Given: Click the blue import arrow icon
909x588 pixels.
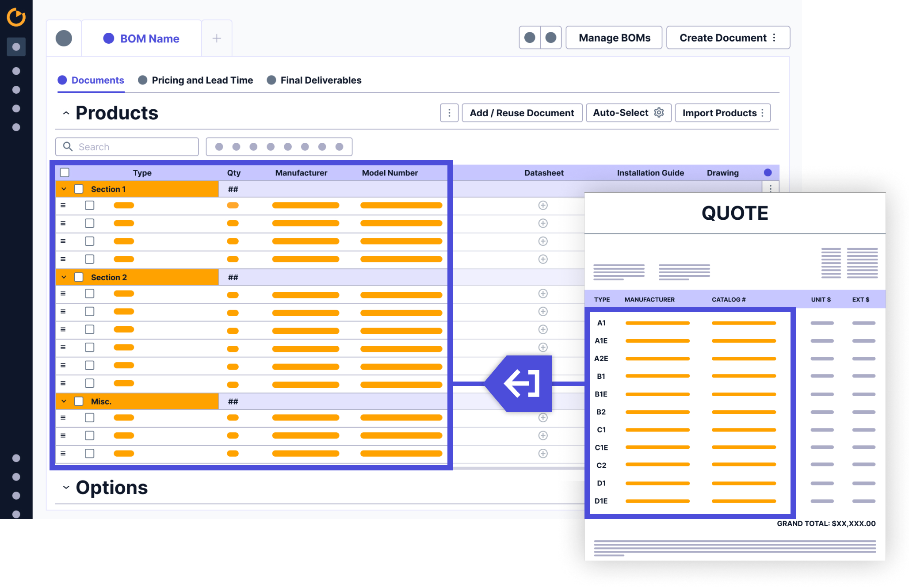Looking at the screenshot, I should pyautogui.click(x=522, y=383).
